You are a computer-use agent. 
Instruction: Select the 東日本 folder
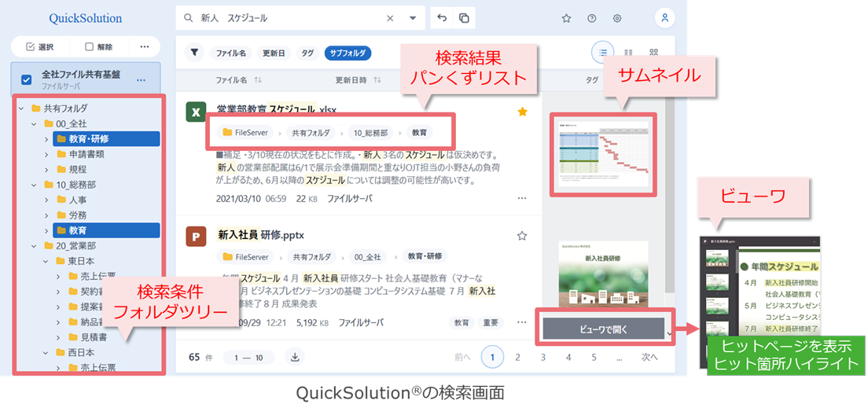tap(75, 261)
